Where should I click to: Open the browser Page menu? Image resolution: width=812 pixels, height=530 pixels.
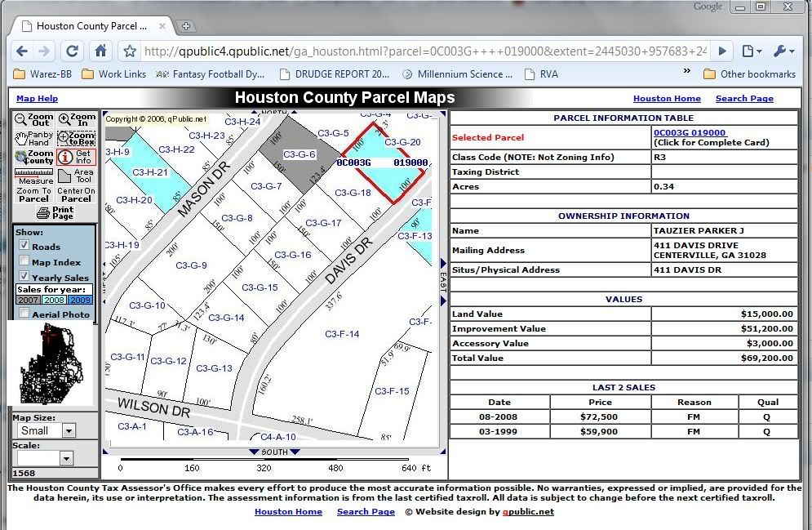click(x=752, y=51)
